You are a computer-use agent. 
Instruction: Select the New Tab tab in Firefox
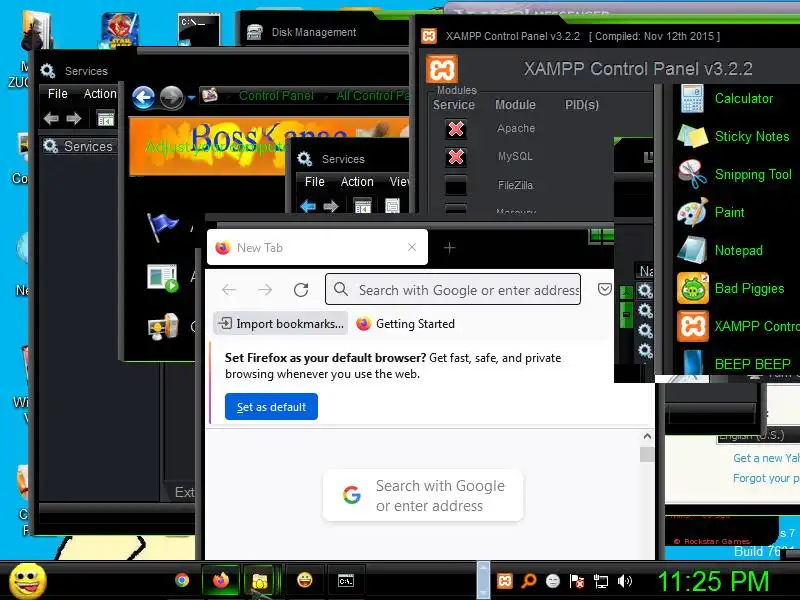coord(317,247)
